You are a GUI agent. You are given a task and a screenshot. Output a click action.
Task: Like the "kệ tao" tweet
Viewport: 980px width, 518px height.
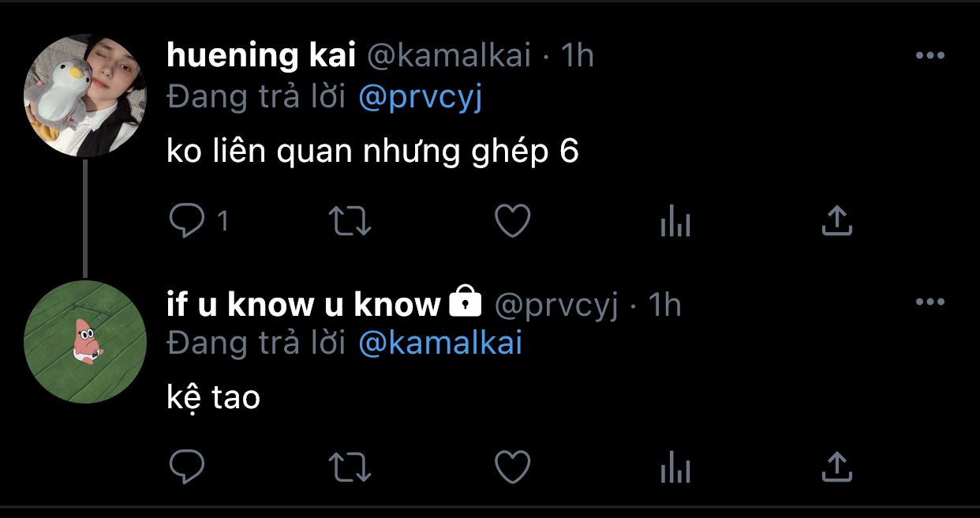[x=511, y=467]
